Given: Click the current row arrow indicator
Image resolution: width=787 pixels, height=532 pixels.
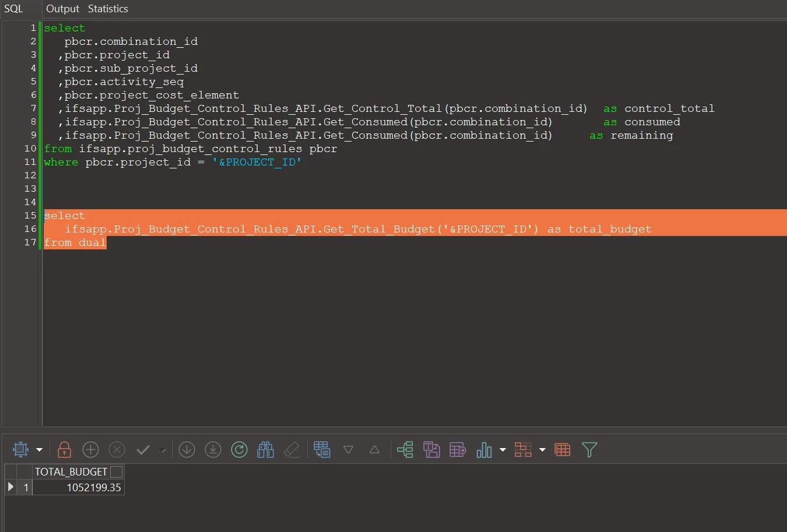Looking at the screenshot, I should (x=10, y=487).
